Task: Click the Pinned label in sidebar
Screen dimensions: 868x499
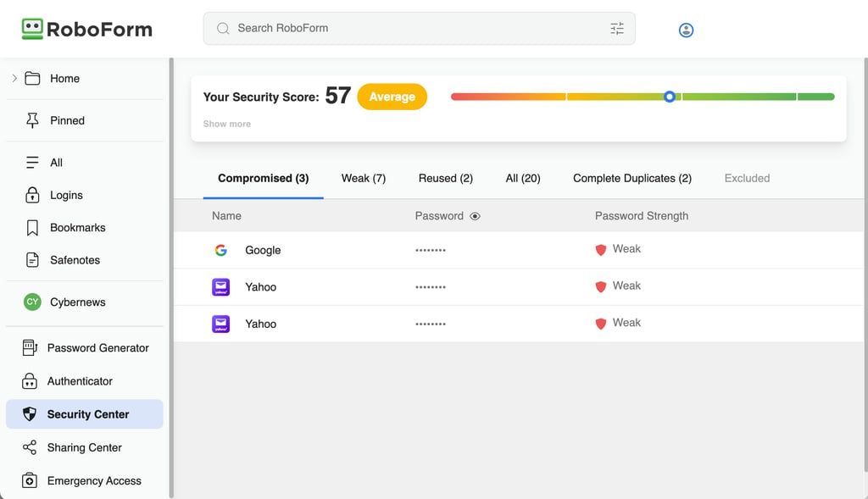Action: click(x=67, y=120)
